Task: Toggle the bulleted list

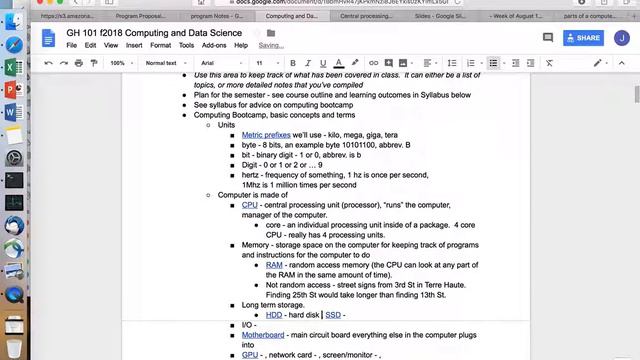Action: (493, 63)
